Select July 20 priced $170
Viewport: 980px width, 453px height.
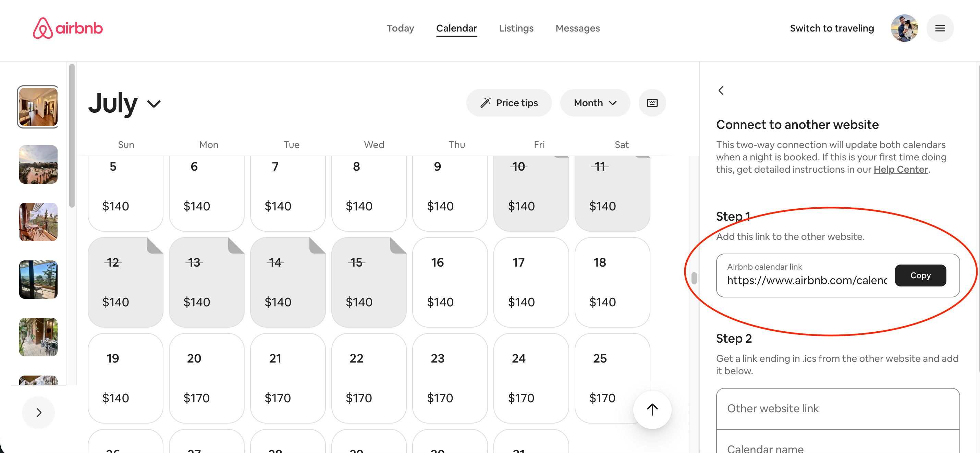click(207, 378)
